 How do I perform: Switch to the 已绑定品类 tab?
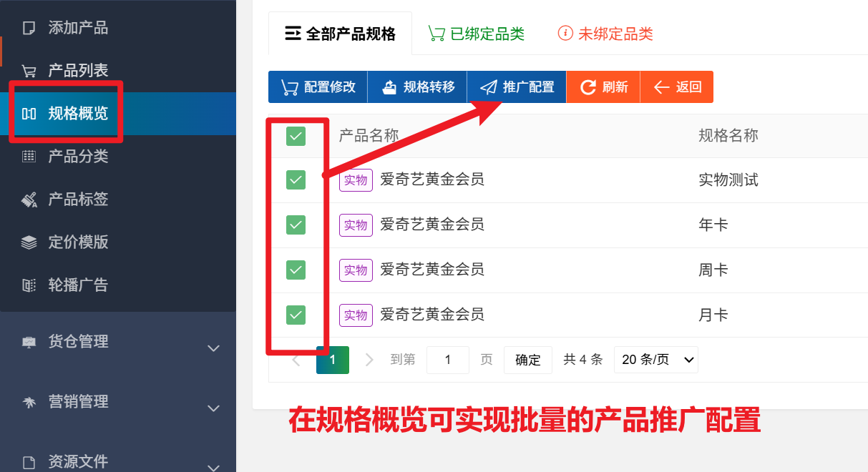(x=476, y=34)
